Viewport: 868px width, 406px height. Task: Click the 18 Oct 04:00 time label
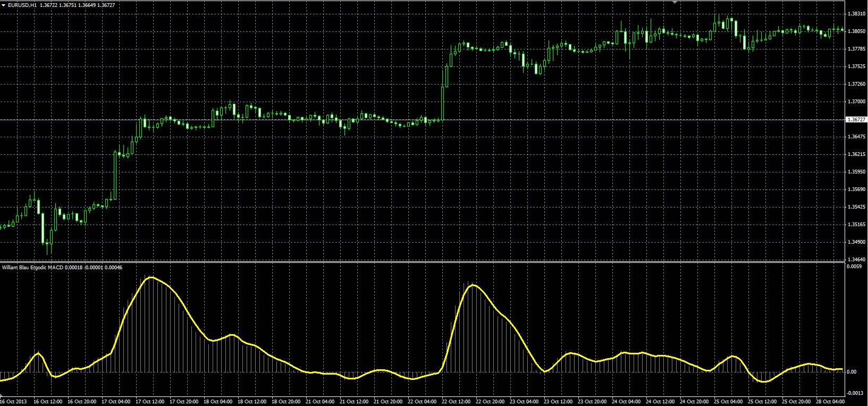click(218, 402)
